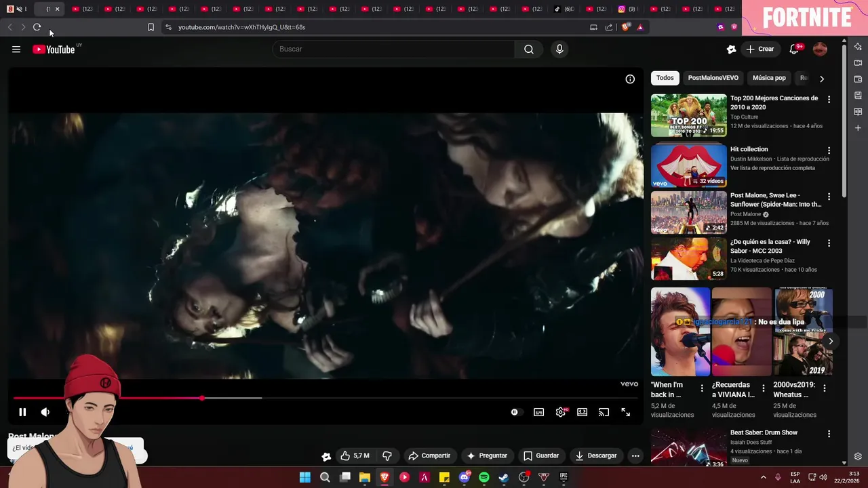This screenshot has height=488, width=868.
Task: Show video info card icon
Action: pyautogui.click(x=630, y=79)
